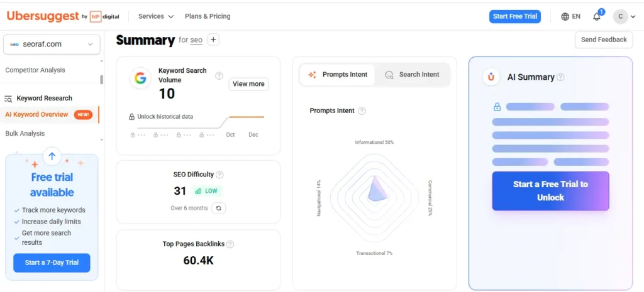Open Prompts Intent help icon
644x292 pixels.
(x=362, y=111)
